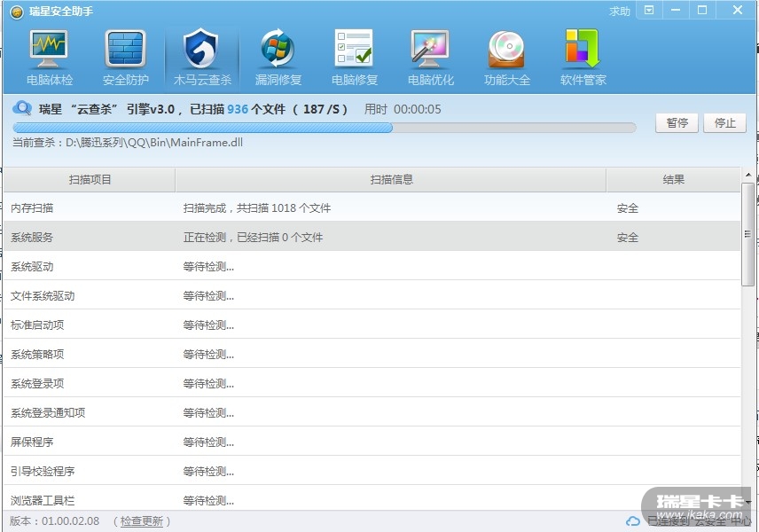Click the 扫描信息 column header
Viewport: 759px width, 532px height.
click(x=391, y=180)
